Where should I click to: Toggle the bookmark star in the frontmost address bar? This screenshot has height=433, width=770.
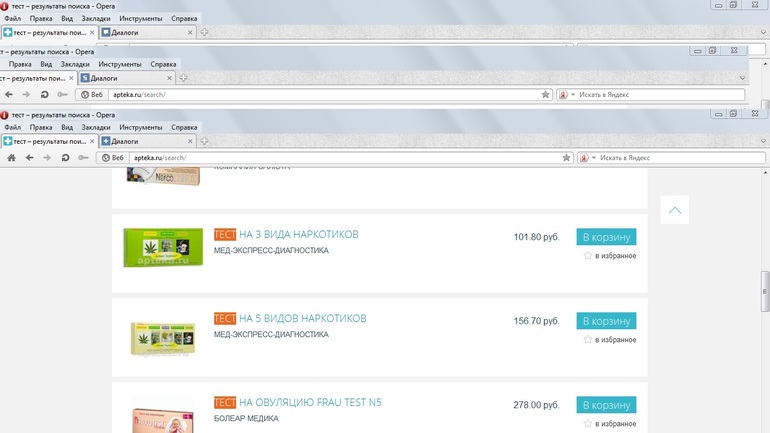coord(566,158)
